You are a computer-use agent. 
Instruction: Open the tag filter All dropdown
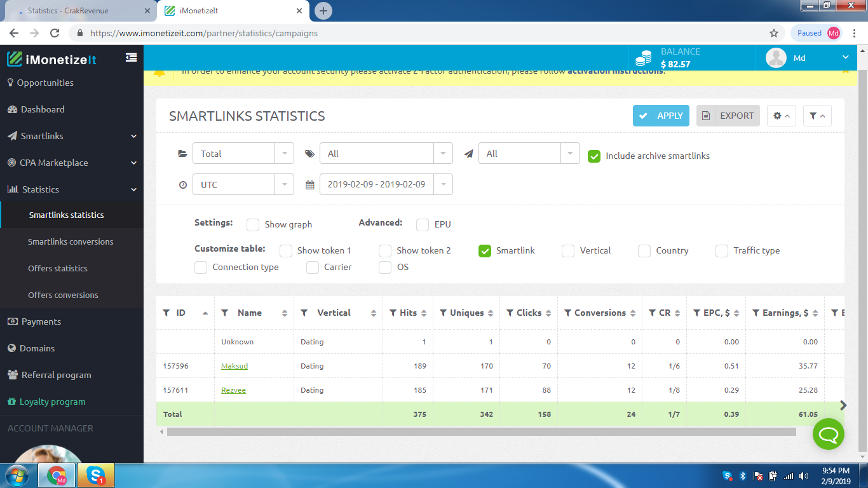(386, 153)
